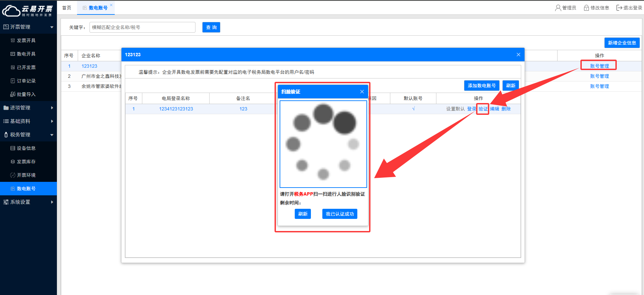Viewport: 644px width, 295px height.
Task: Click the 发票库存 sidebar icon
Action: (13, 162)
